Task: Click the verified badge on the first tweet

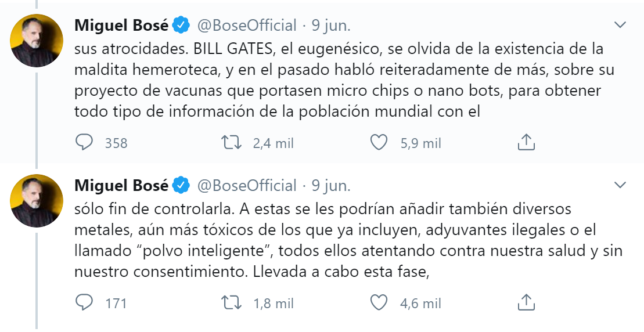Action: [x=182, y=25]
